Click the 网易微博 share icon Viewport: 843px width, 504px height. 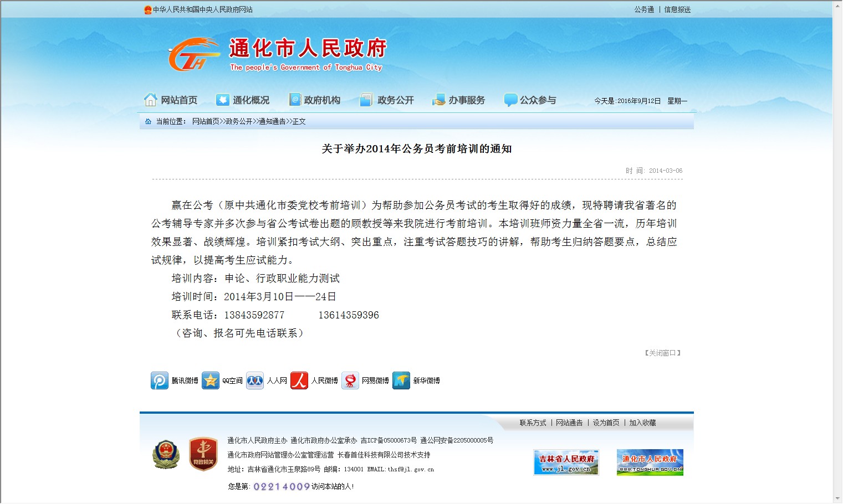(x=350, y=380)
